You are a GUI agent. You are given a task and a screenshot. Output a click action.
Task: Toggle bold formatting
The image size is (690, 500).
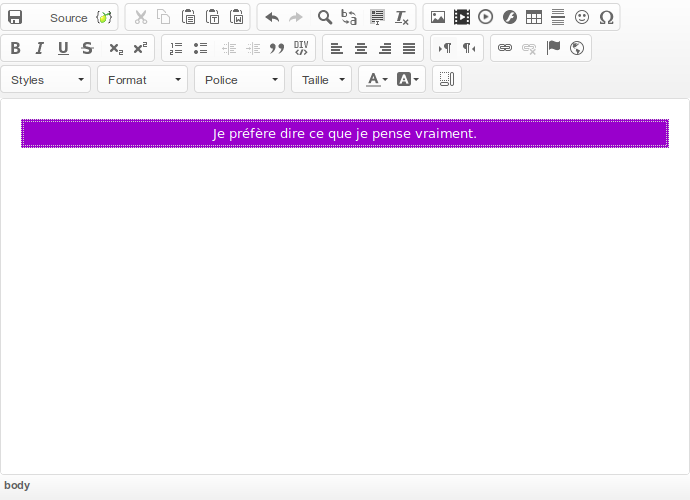point(15,48)
